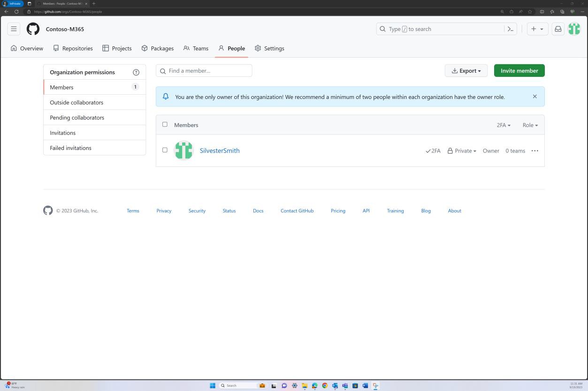Launch the command palette icon
Viewport: 588px width, 391px height.
point(511,29)
